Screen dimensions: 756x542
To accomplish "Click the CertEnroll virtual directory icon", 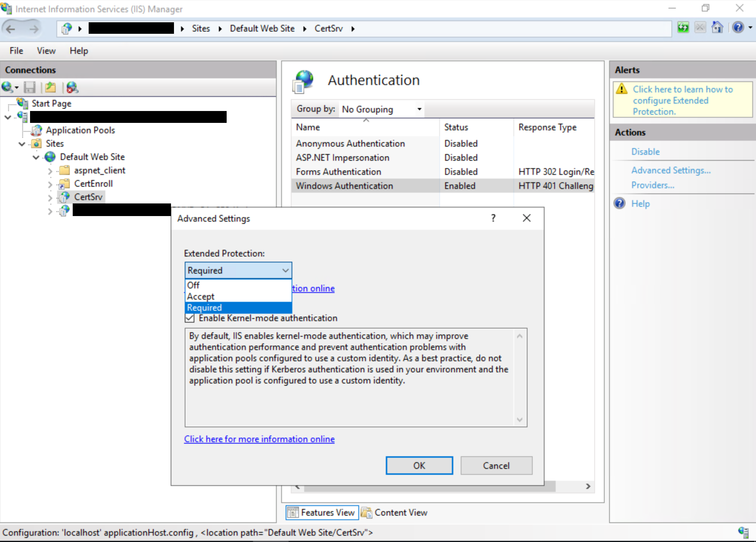I will pyautogui.click(x=65, y=184).
